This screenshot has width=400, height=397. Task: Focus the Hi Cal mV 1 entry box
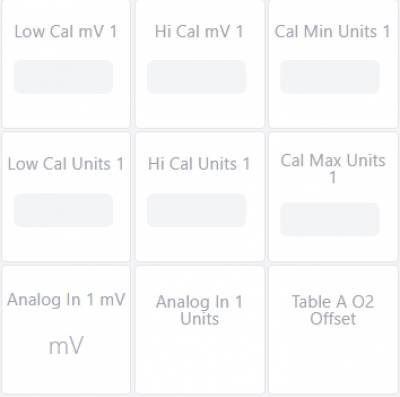197,77
